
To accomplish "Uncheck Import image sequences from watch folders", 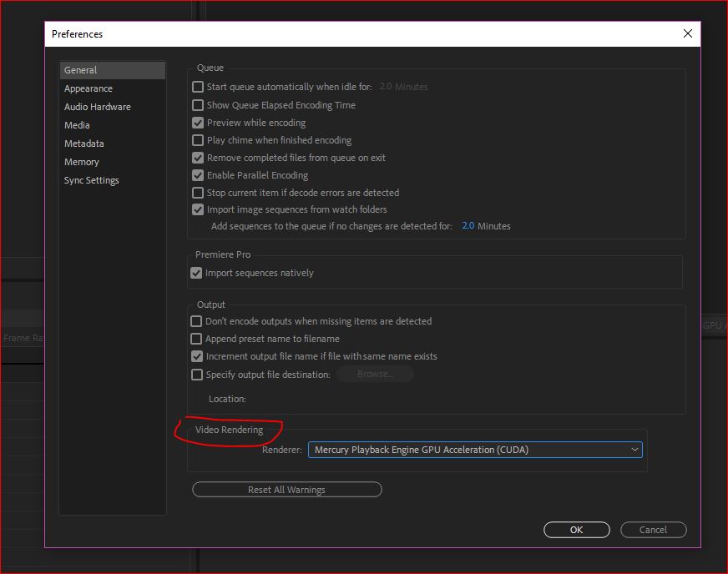I will (198, 209).
